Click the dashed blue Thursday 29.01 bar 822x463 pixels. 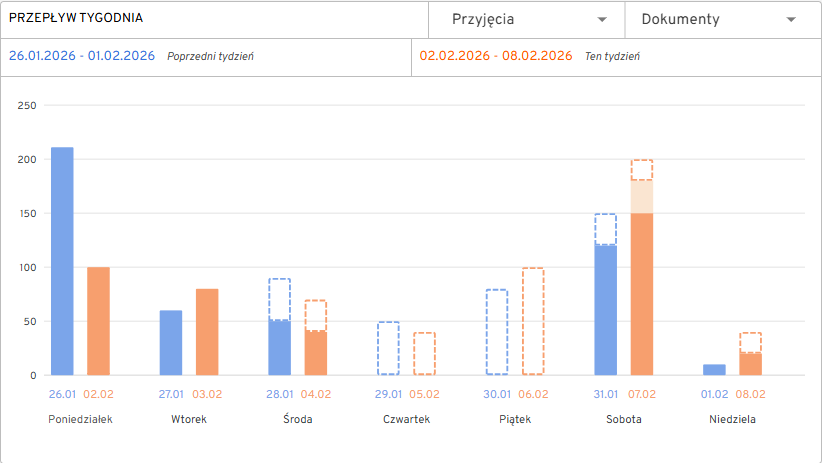[388, 348]
